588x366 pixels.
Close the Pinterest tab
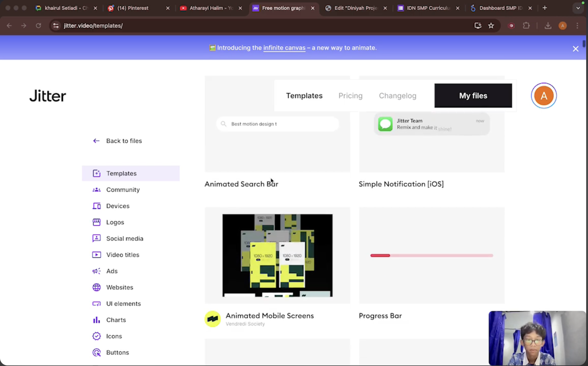(168, 8)
